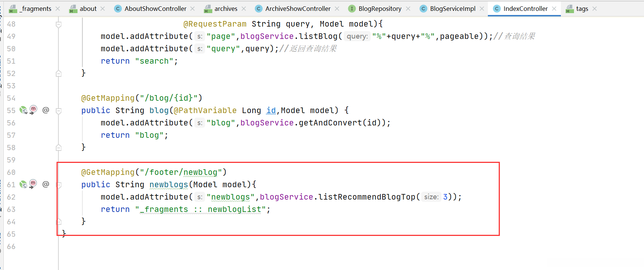Click the "_fragments :: newblogList" return string

pyautogui.click(x=203, y=209)
